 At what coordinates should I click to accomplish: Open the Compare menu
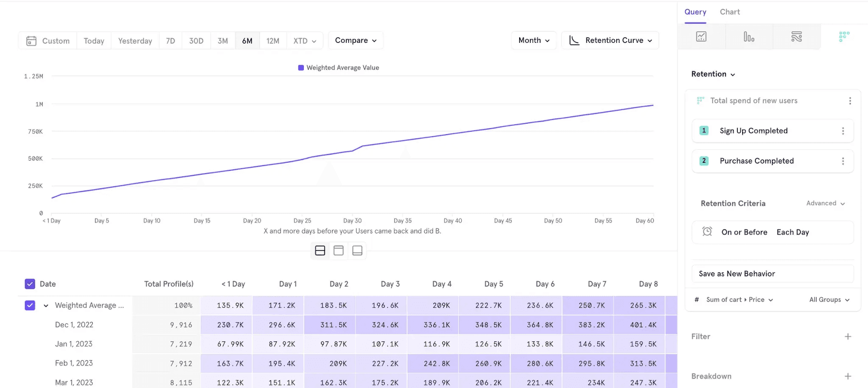click(x=355, y=41)
